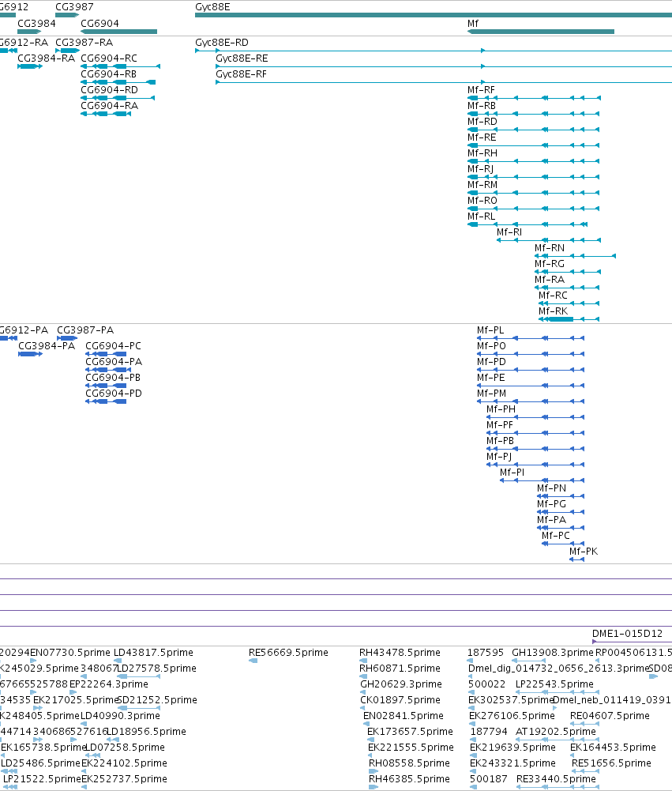Select the CG6904-PC protein feature

106,354
